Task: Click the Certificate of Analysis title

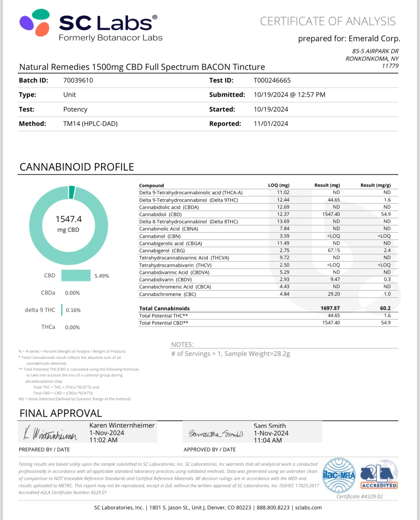Action: [x=328, y=22]
